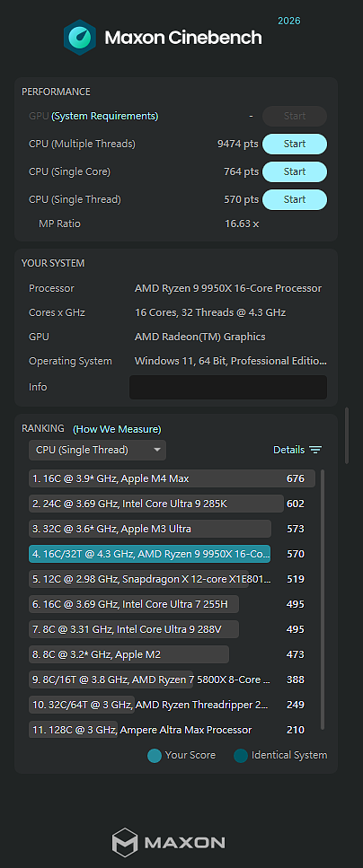Click the 2026 version label
This screenshot has width=363, height=868.
tap(288, 21)
